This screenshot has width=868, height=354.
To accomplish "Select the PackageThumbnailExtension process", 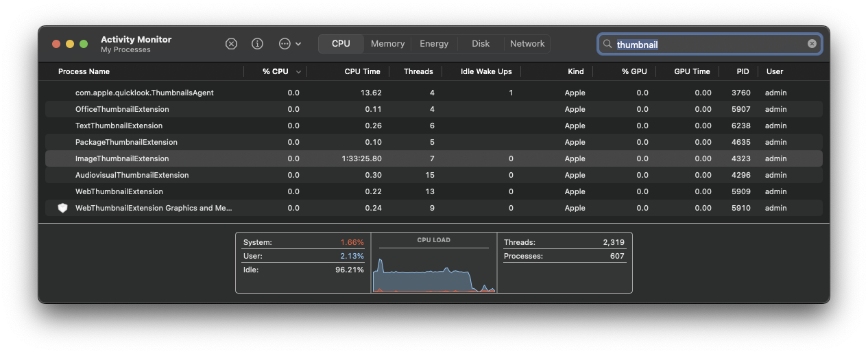I will [434, 142].
